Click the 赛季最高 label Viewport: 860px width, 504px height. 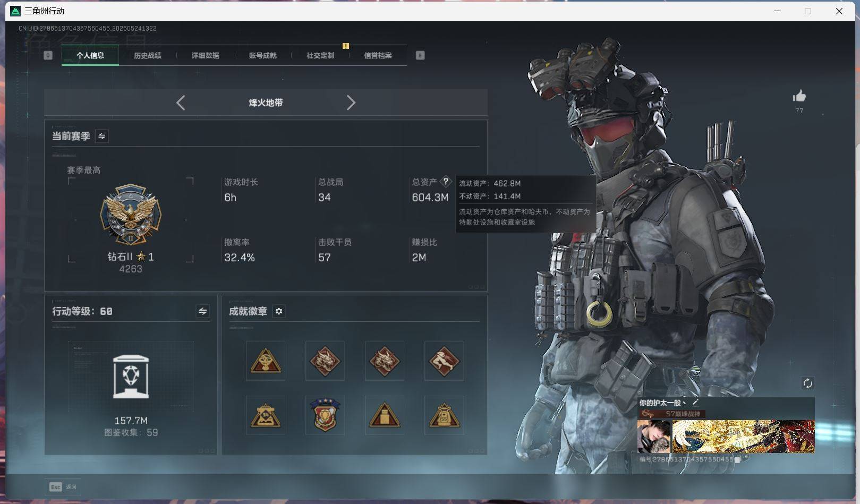pyautogui.click(x=84, y=170)
